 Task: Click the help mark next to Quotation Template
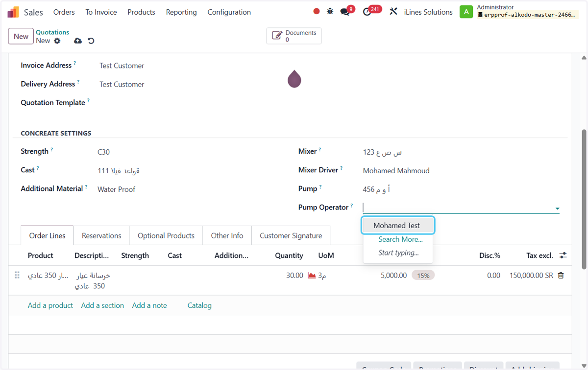coord(89,100)
